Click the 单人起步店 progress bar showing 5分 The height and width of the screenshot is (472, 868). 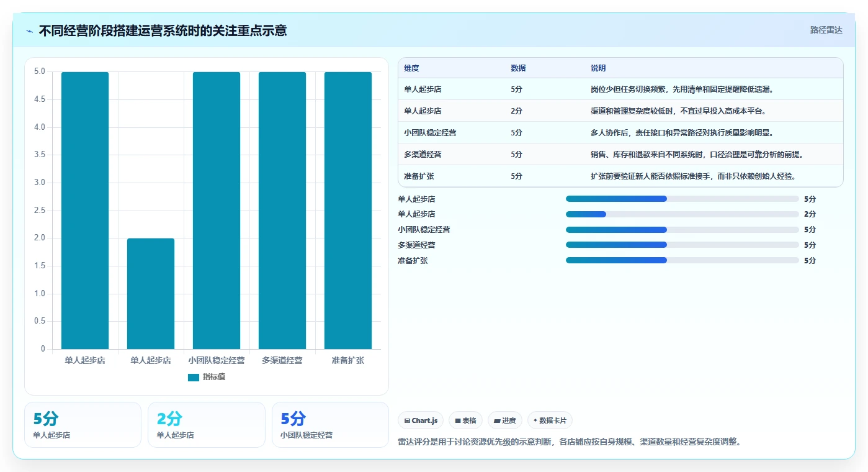(x=682, y=199)
